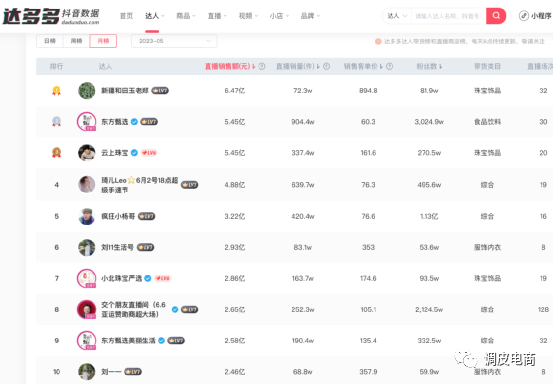This screenshot has height=384, width=553.
Task: Click the third place bronze medal icon
Action: pos(56,153)
